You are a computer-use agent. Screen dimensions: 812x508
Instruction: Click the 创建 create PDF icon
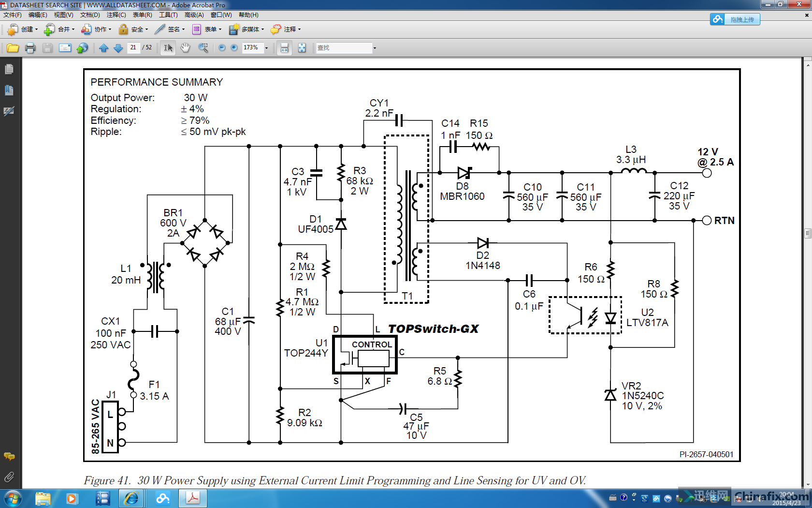tap(13, 30)
